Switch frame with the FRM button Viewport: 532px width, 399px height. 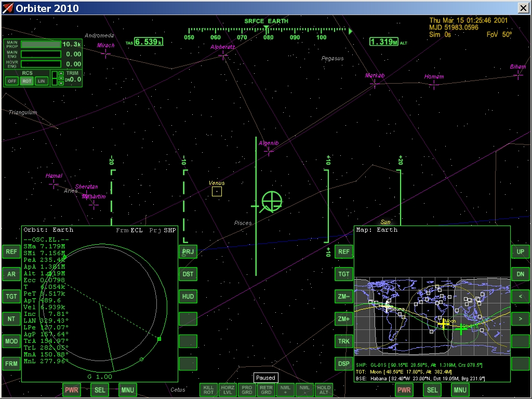click(x=11, y=363)
